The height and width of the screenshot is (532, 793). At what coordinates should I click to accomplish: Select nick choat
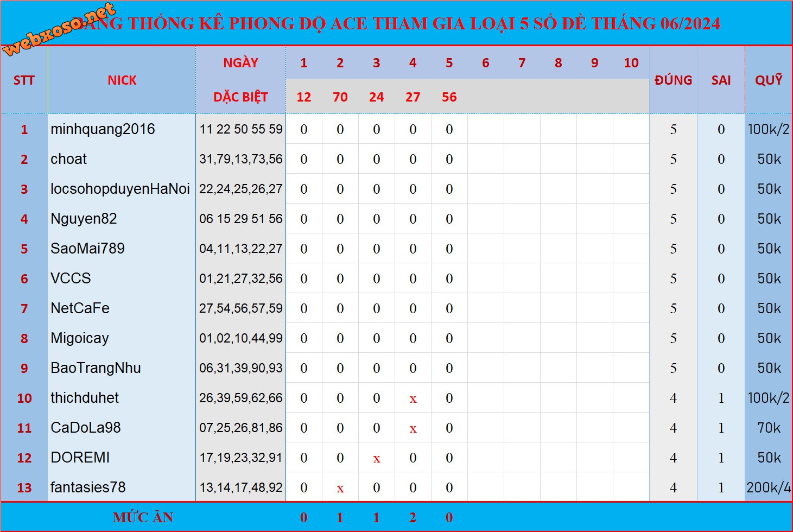tap(68, 159)
